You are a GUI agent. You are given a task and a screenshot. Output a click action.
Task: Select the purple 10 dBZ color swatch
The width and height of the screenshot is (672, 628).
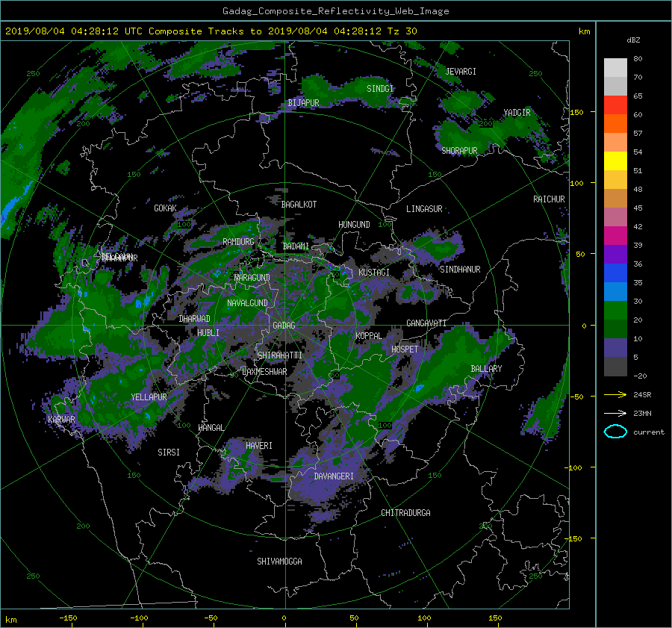[x=615, y=347]
